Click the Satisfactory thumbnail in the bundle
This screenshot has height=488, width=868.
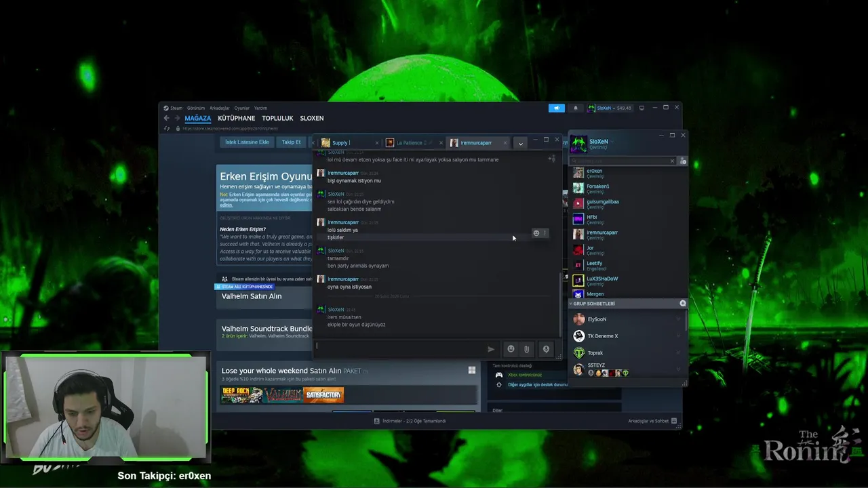[x=324, y=394]
